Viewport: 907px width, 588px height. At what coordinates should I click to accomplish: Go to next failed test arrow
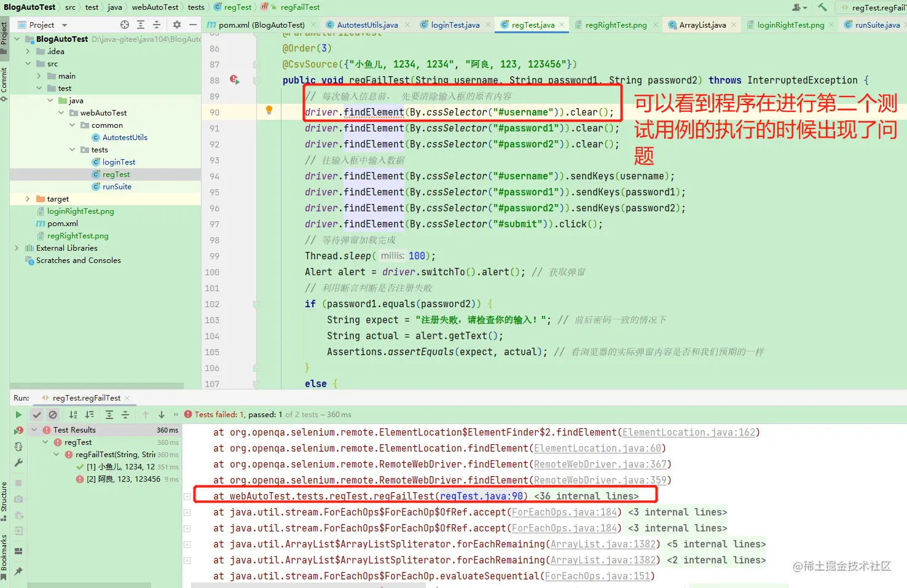[x=162, y=415]
